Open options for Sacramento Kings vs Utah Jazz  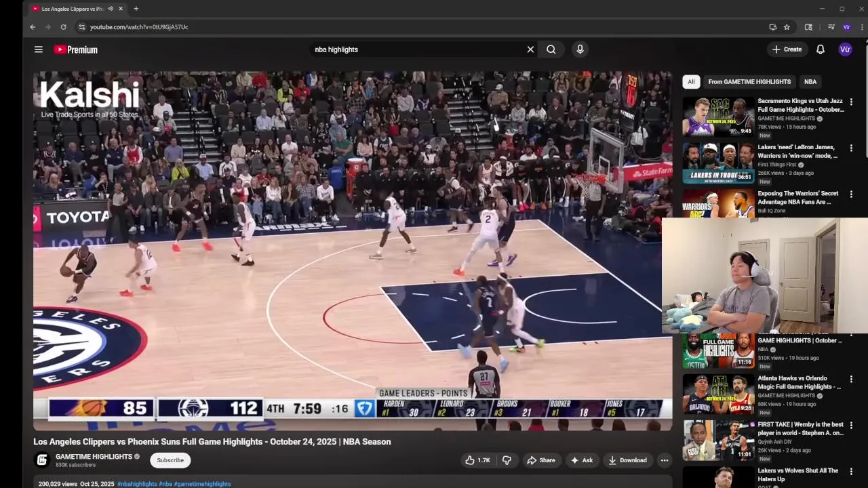851,102
